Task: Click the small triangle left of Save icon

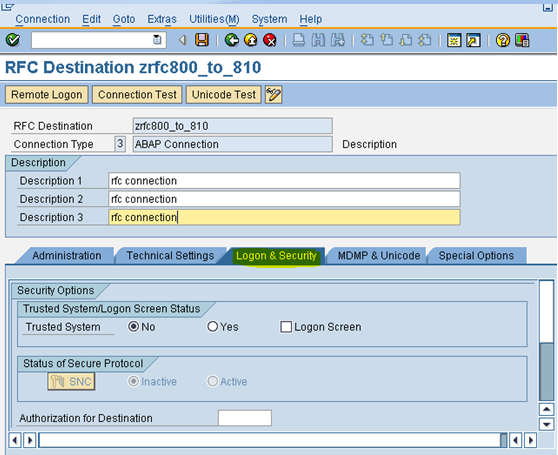Action: 182,40
